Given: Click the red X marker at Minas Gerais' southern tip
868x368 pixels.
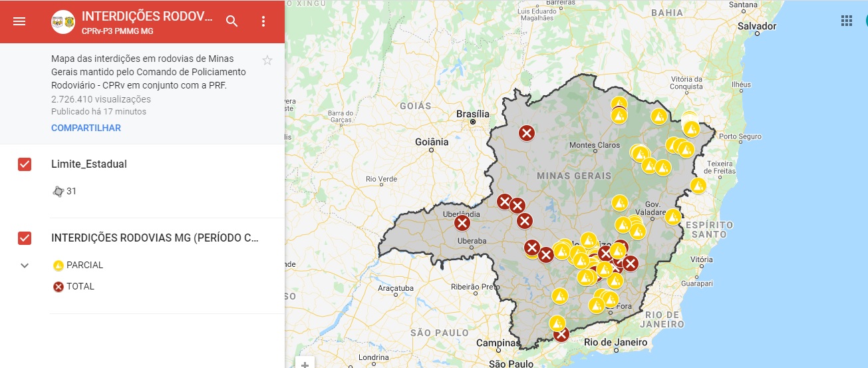Looking at the screenshot, I should 561,334.
